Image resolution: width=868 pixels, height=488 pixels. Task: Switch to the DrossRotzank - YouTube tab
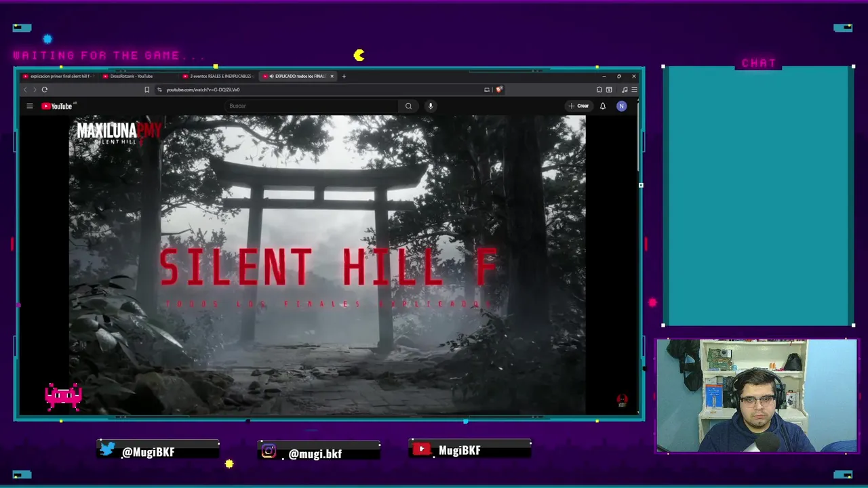coord(139,76)
